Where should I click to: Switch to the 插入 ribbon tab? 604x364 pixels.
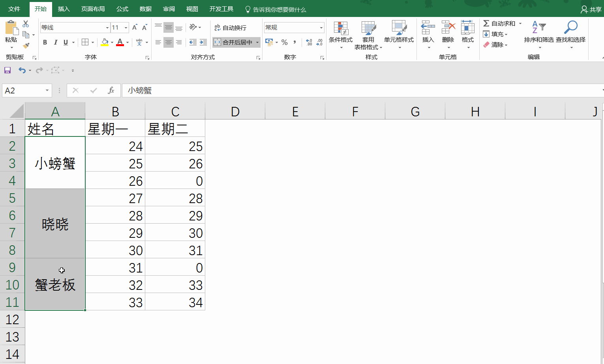pos(64,9)
